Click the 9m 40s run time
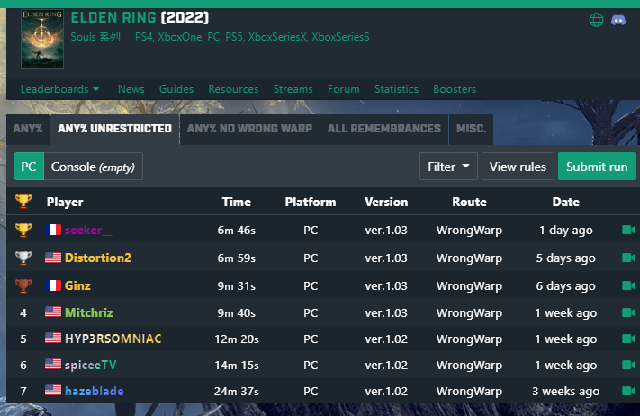Image resolution: width=640 pixels, height=416 pixels. [237, 313]
